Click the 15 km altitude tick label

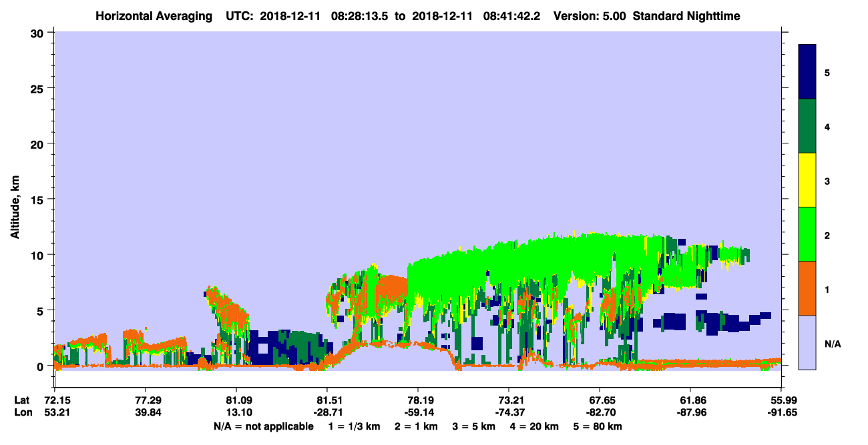[39, 199]
